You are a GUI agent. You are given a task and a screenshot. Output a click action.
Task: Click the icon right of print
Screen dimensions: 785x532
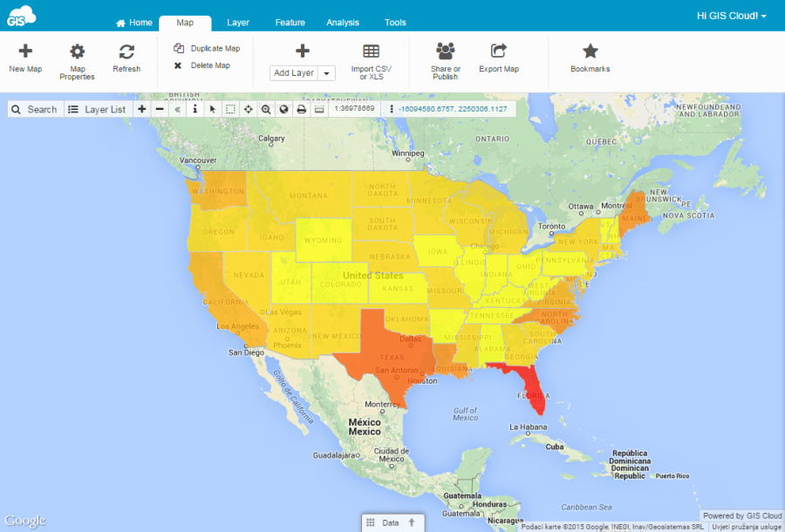(319, 109)
